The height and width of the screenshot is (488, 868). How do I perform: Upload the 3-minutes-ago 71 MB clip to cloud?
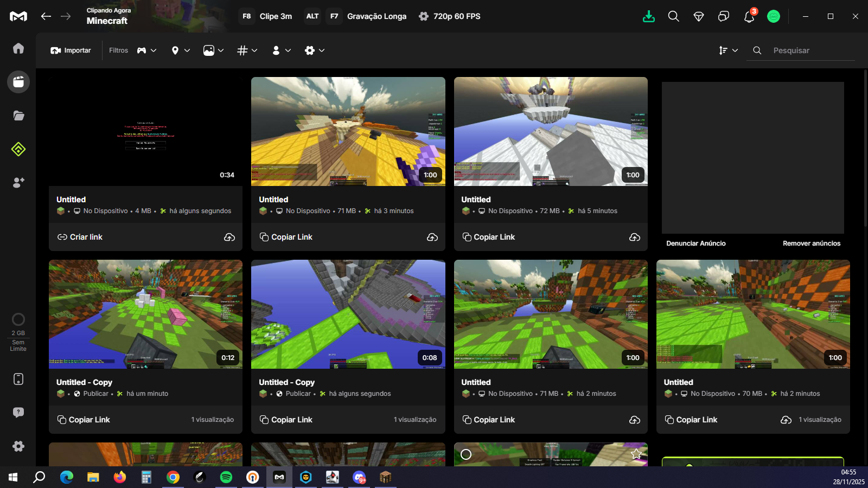pyautogui.click(x=432, y=237)
